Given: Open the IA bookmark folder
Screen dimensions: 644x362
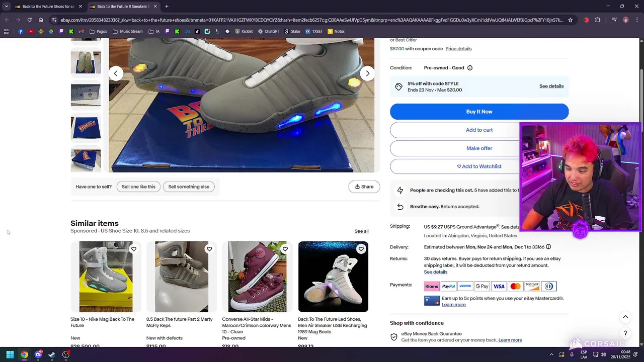Looking at the screenshot, I should (x=154, y=31).
